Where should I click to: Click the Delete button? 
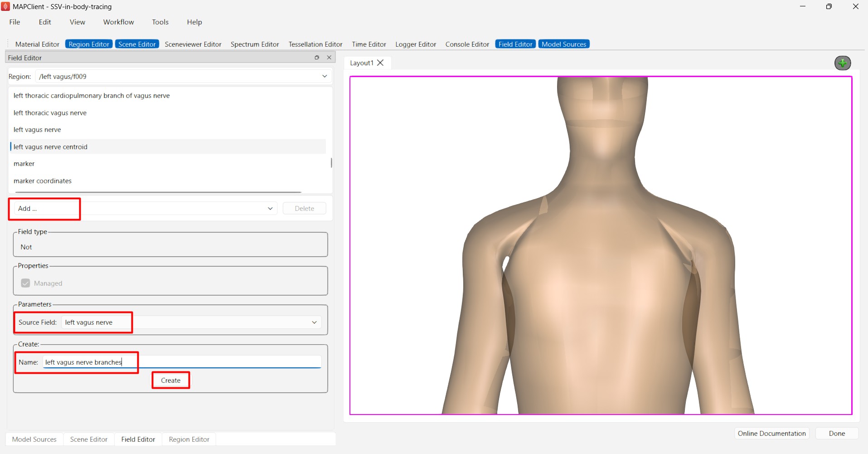[305, 209]
